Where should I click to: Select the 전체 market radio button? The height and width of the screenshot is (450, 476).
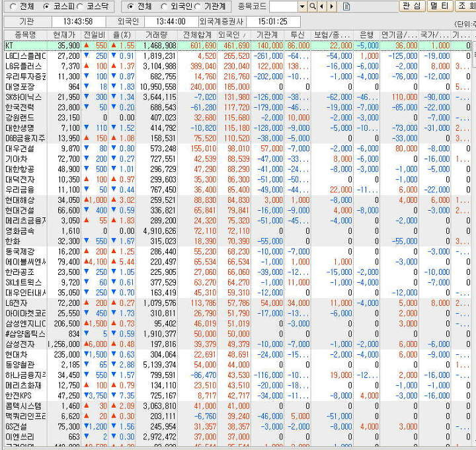point(13,7)
